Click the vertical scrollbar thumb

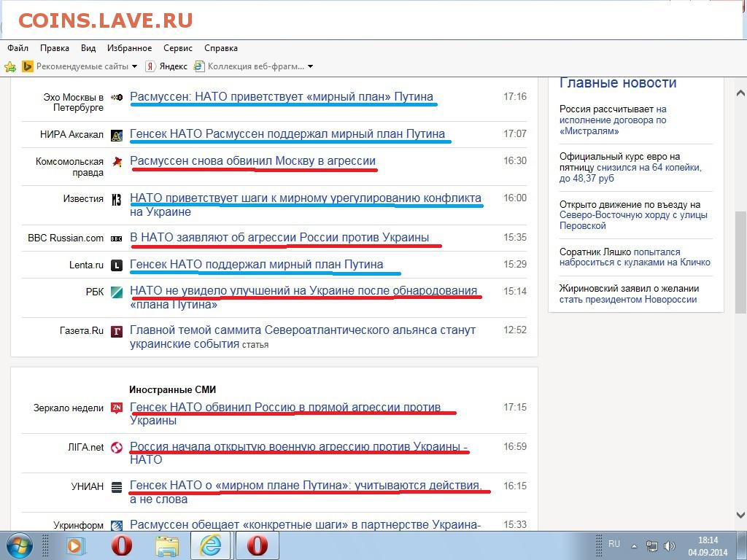click(x=740, y=262)
